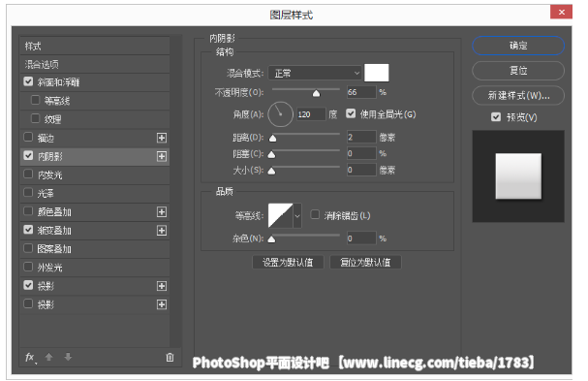
Task: Open the white shadow color swatch
Action: click(x=377, y=73)
